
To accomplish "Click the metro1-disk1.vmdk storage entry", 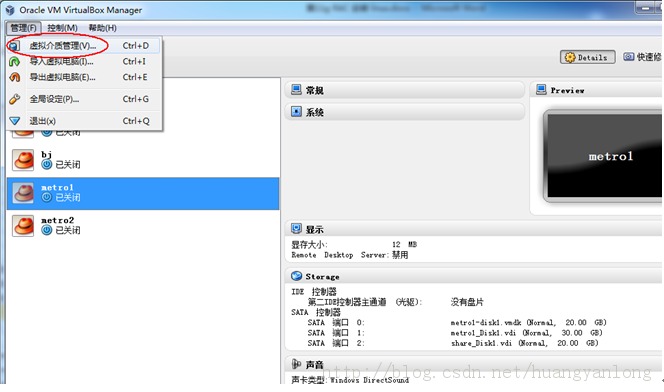I will pos(528,323).
